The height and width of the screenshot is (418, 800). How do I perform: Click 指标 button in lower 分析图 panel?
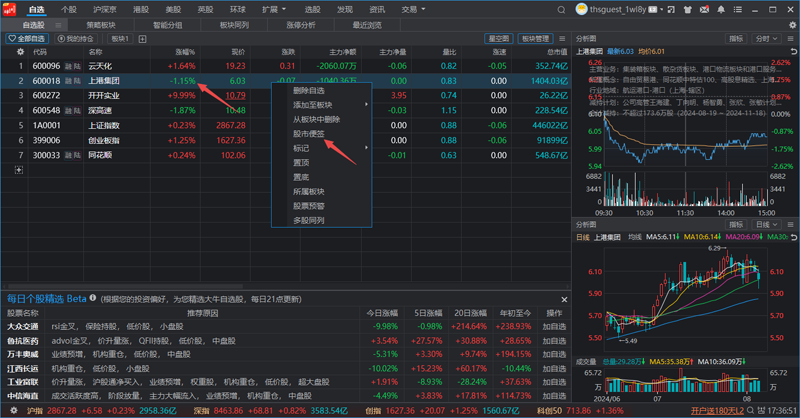click(736, 225)
